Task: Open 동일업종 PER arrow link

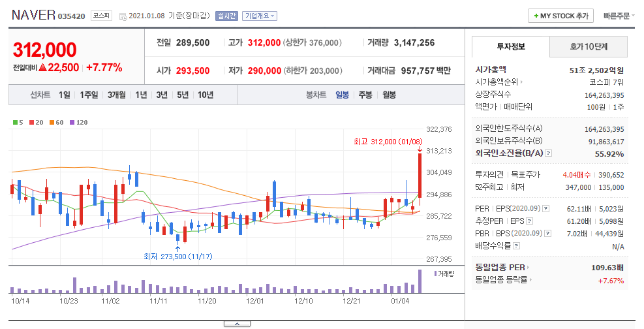Action: point(528,268)
